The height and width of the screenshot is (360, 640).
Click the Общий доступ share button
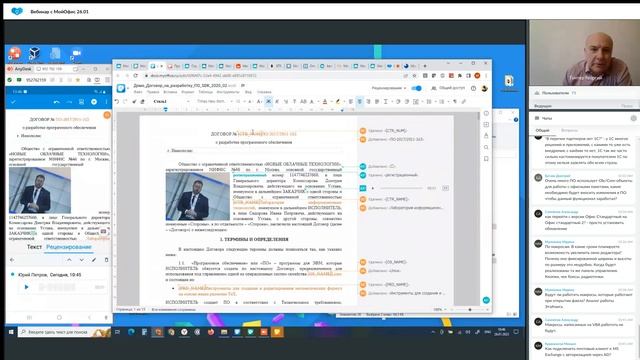[x=448, y=88]
